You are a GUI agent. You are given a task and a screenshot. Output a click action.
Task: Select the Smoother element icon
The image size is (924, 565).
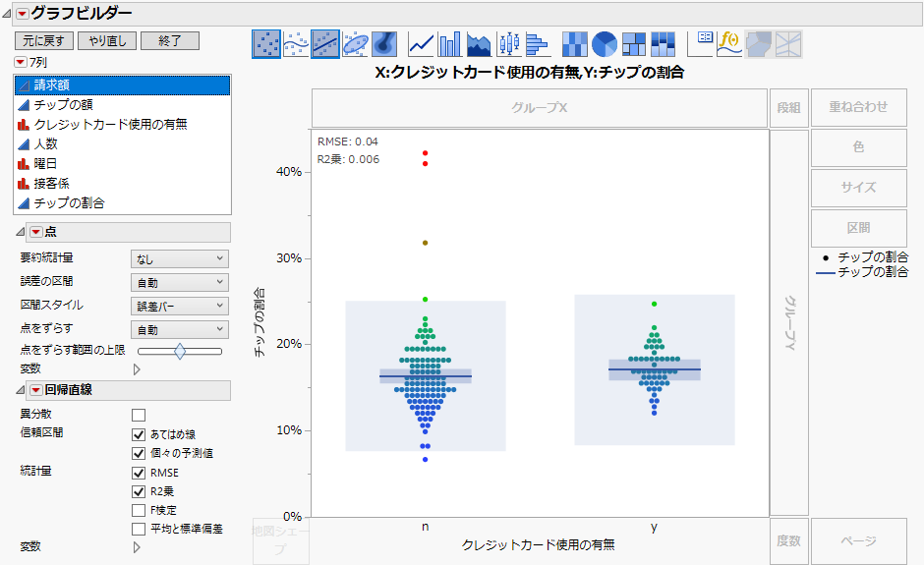(296, 44)
